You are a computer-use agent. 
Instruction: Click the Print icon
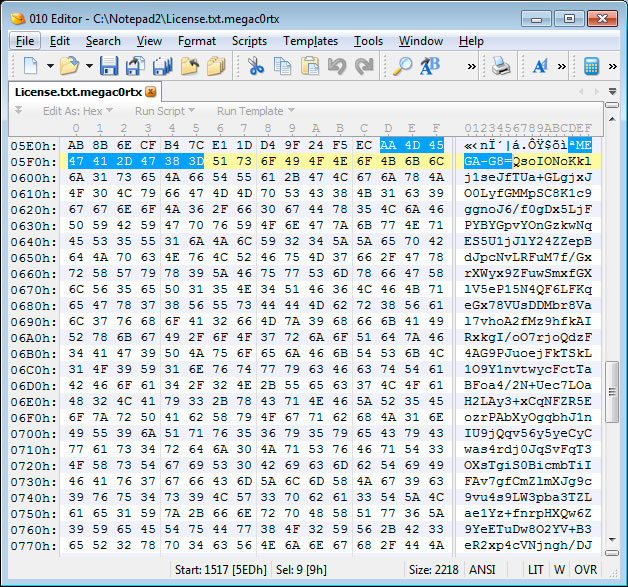(x=501, y=66)
